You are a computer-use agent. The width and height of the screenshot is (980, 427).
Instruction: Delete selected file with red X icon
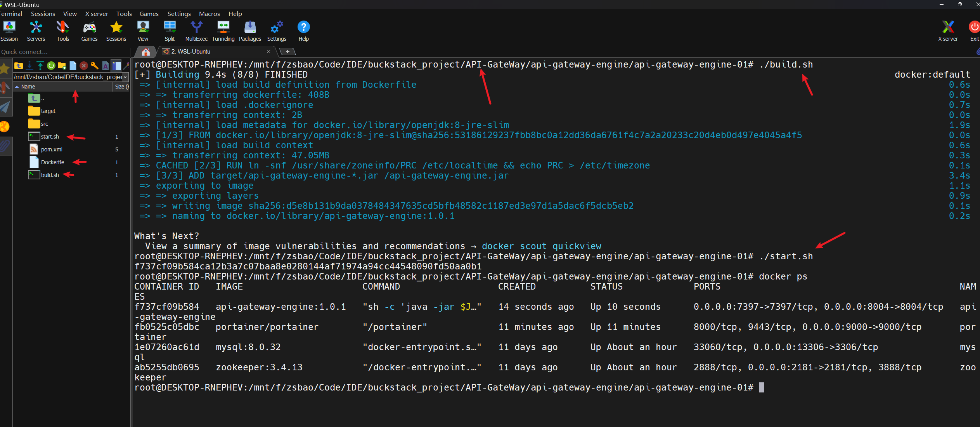point(83,66)
